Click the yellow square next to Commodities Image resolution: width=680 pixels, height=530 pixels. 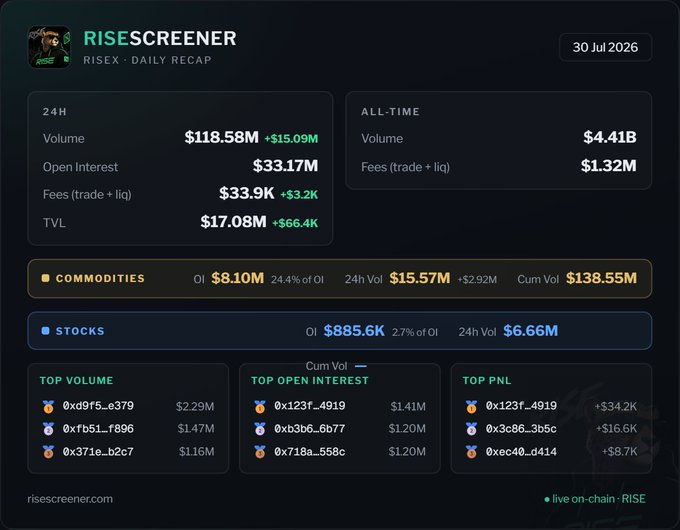pos(46,278)
